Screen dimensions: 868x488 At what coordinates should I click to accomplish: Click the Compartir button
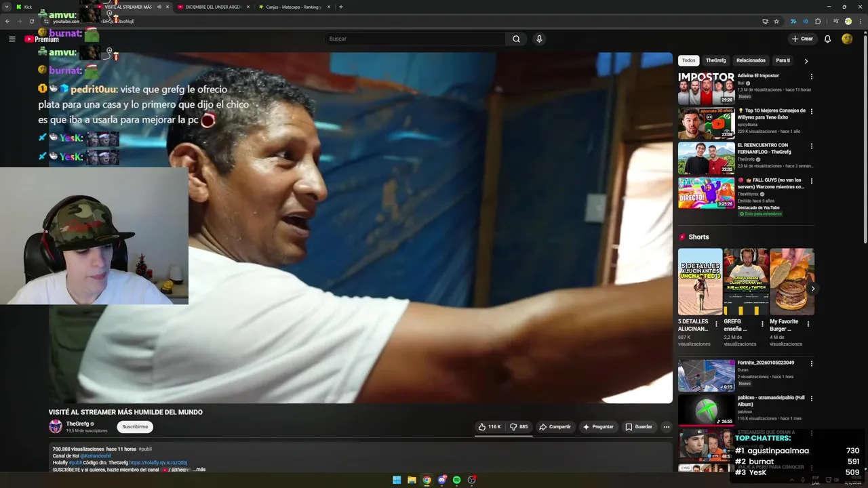click(555, 426)
